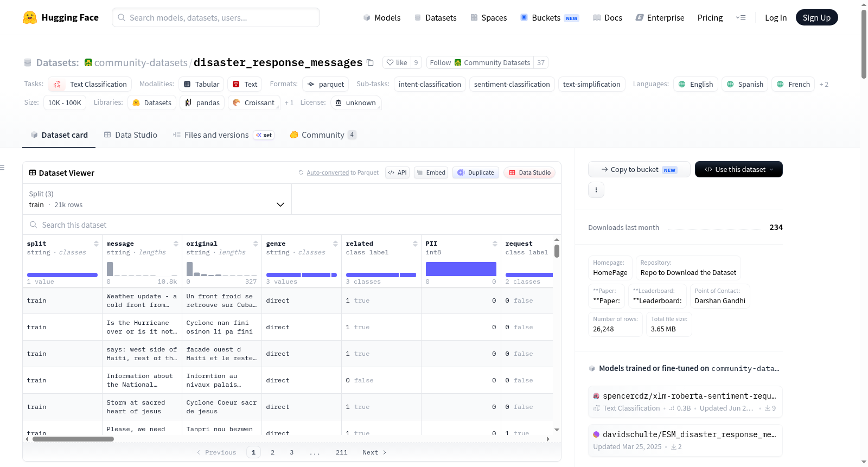Image resolution: width=868 pixels, height=467 pixels.
Task: Open the navigation overflow menu icon
Action: (x=741, y=17)
